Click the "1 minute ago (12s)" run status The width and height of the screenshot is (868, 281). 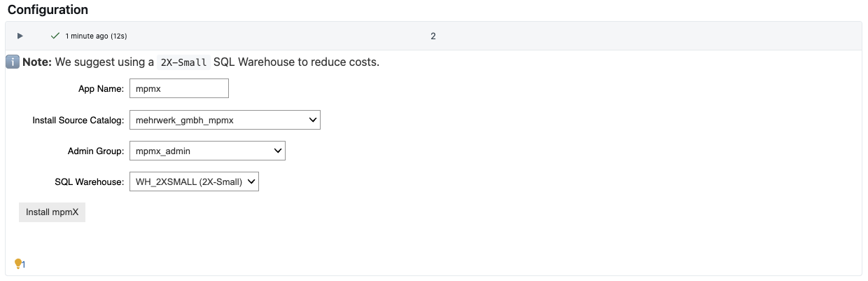pyautogui.click(x=96, y=36)
